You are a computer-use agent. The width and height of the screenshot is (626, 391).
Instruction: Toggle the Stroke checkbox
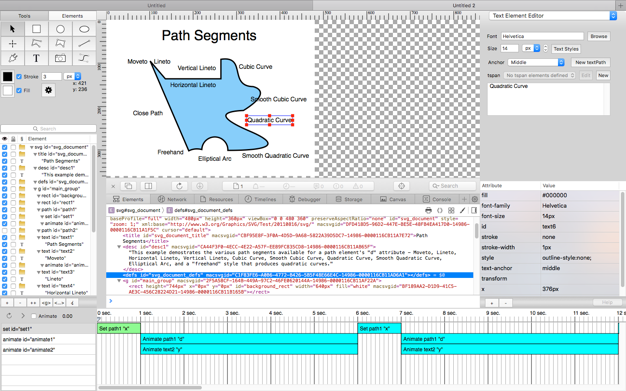tap(19, 76)
